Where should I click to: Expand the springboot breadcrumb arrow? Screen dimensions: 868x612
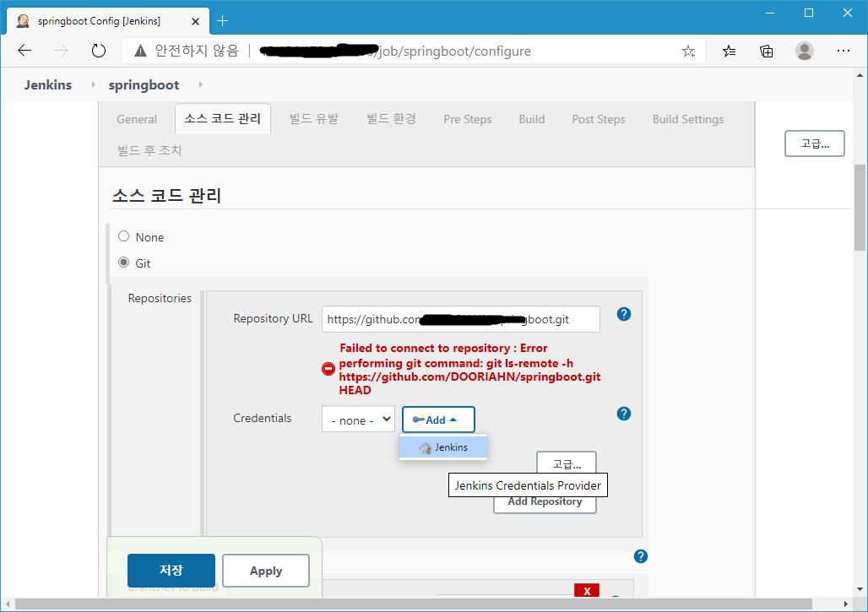(200, 84)
